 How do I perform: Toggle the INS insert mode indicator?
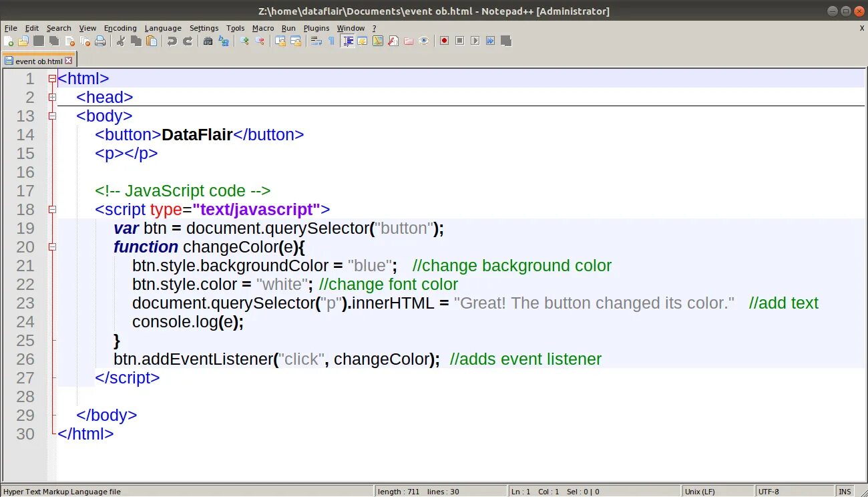pos(845,492)
